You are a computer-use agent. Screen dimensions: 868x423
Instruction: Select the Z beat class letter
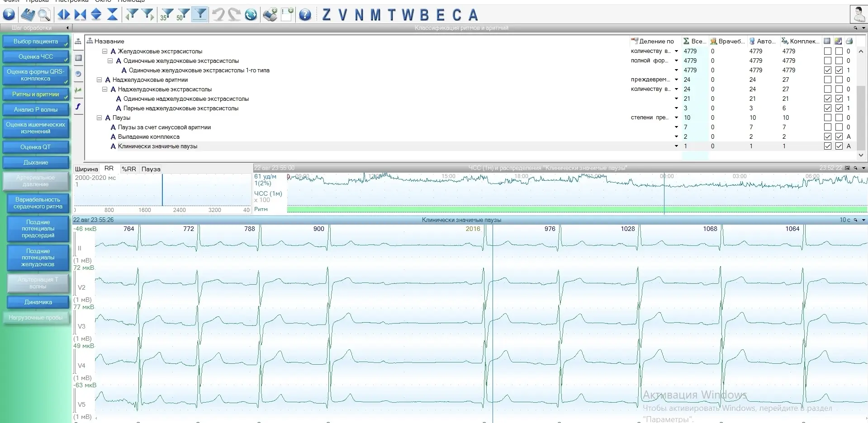327,15
